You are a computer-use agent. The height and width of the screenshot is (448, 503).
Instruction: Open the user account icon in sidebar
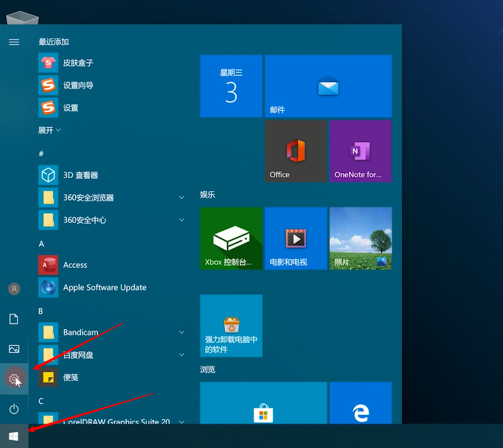(14, 289)
